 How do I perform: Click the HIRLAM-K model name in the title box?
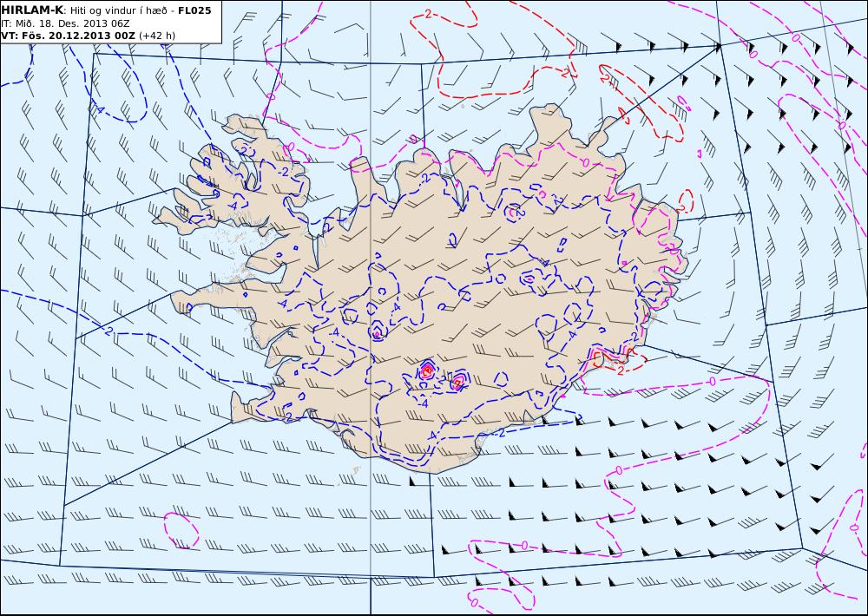click(x=32, y=10)
